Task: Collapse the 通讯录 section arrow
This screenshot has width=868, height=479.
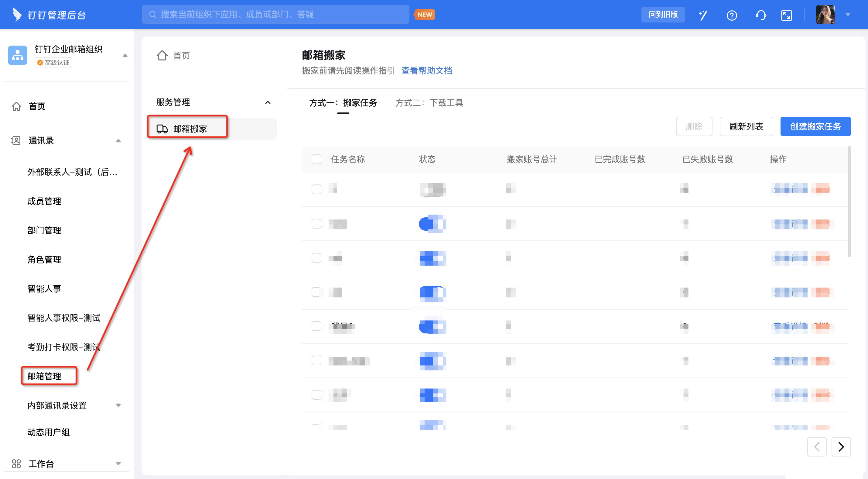Action: pos(118,141)
